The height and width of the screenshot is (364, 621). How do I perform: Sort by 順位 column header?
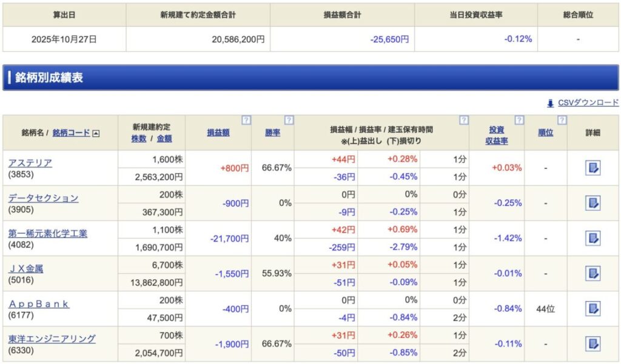(545, 133)
